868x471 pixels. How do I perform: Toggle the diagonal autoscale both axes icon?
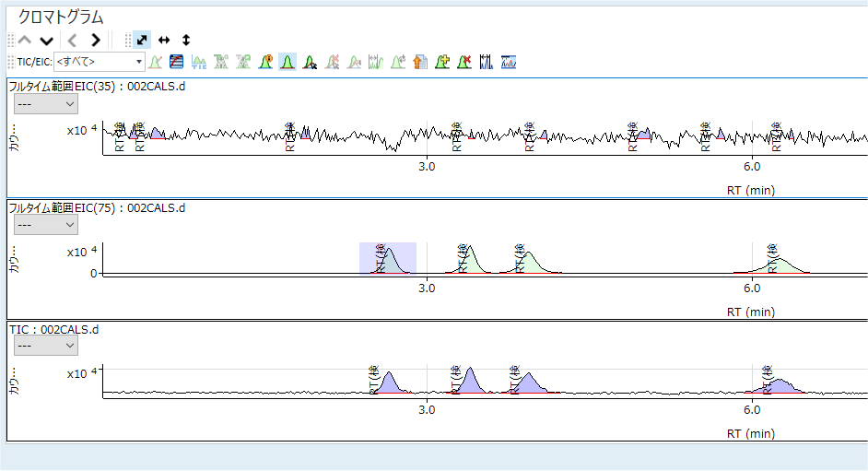click(142, 40)
